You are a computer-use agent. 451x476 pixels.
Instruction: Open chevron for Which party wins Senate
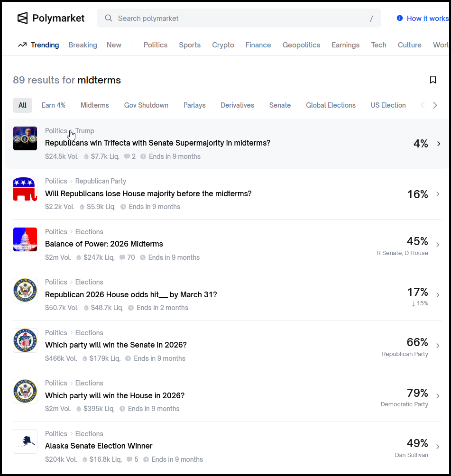pyautogui.click(x=438, y=346)
